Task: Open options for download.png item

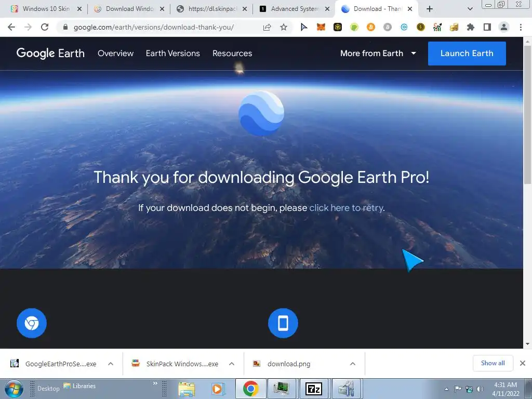Action: pos(353,364)
